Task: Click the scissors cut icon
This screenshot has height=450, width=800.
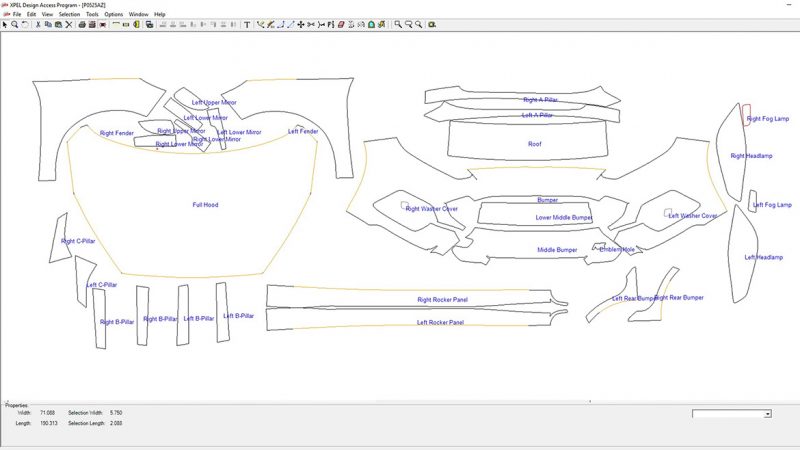Action: tap(38, 24)
